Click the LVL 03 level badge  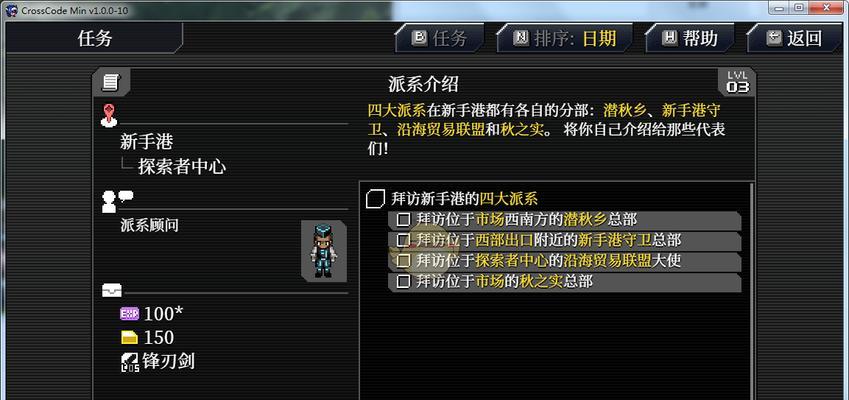click(x=737, y=82)
